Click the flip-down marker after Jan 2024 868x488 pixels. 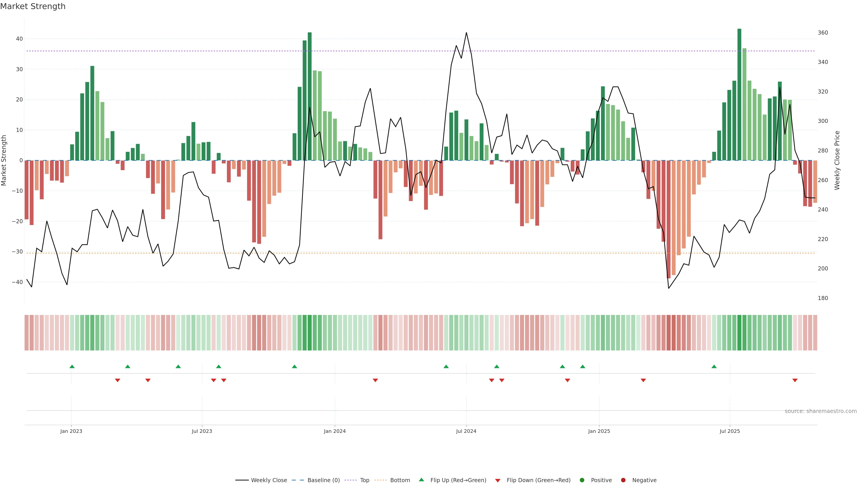coord(375,380)
